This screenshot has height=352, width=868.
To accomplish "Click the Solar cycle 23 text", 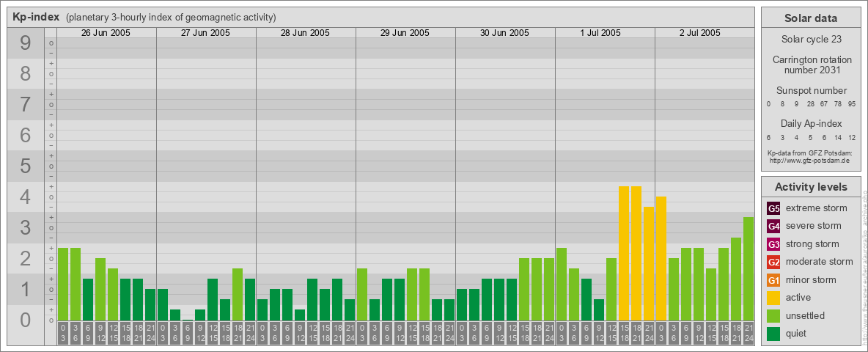I will tap(810, 40).
